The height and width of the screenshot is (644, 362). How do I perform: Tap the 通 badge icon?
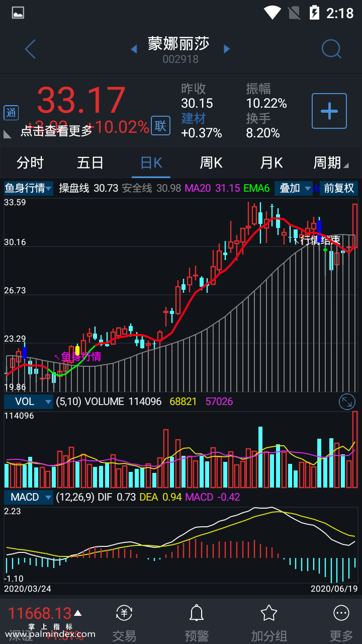click(11, 113)
